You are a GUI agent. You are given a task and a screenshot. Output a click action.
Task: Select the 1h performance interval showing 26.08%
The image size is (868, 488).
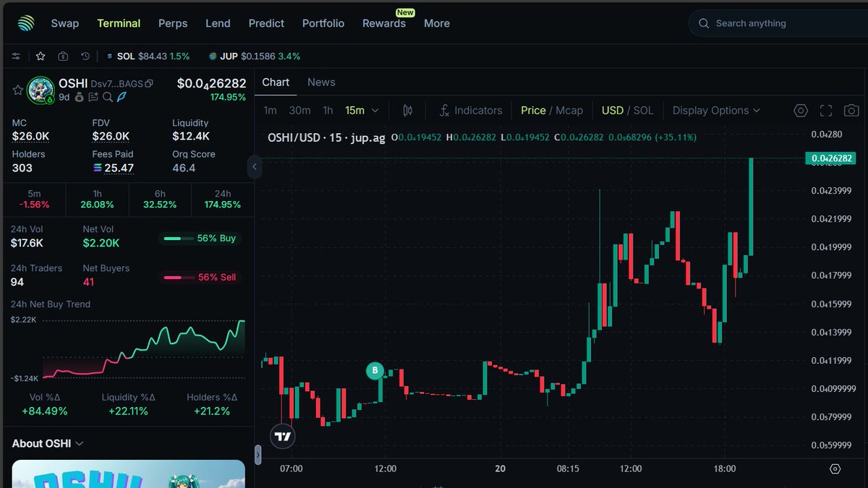click(97, 199)
